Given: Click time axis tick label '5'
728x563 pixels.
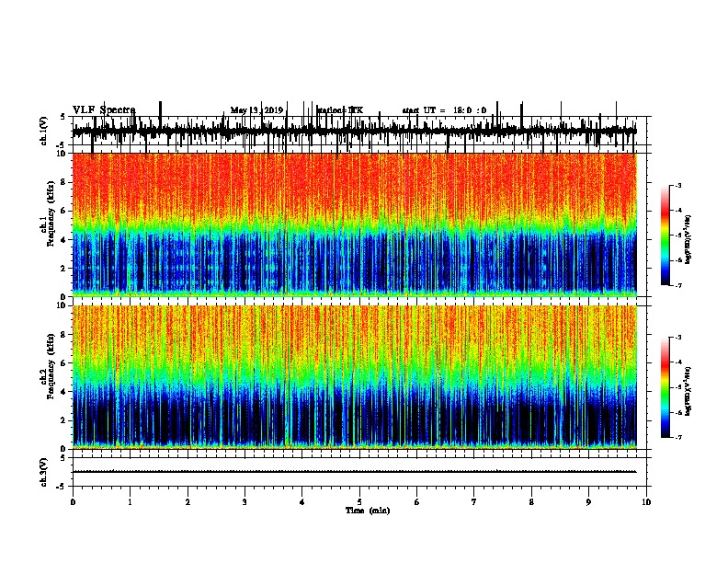Looking at the screenshot, I should 359,502.
